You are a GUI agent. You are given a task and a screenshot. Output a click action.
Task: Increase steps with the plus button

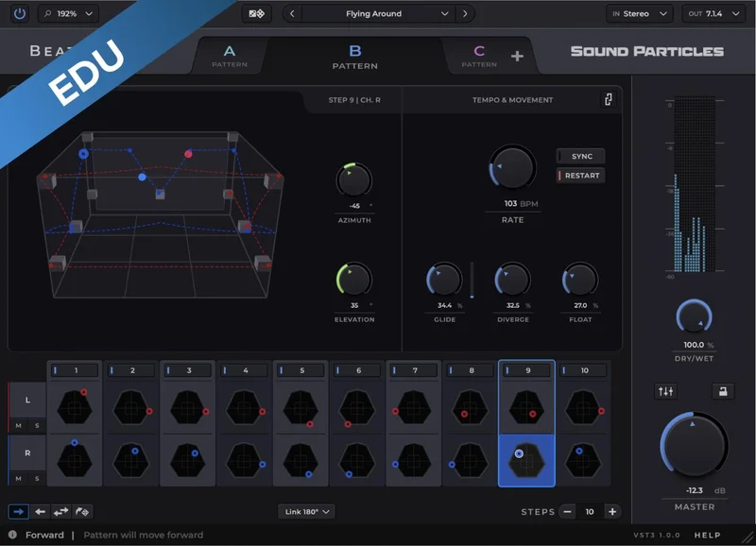tap(612, 512)
